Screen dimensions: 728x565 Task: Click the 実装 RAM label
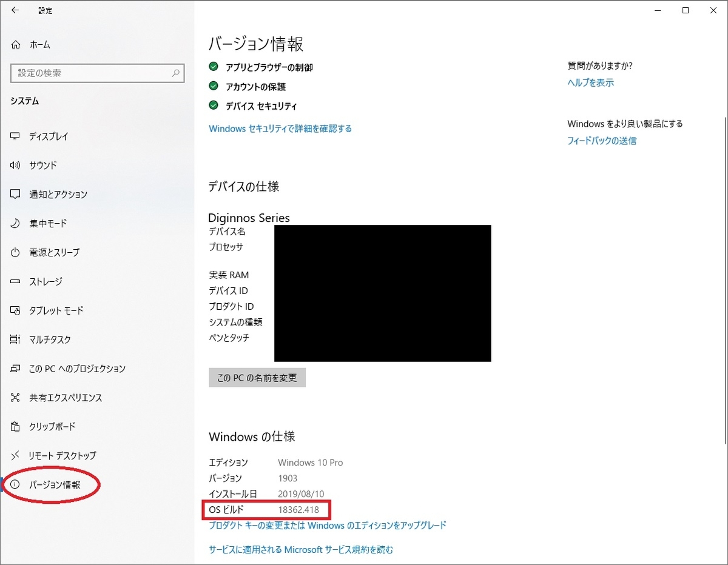click(229, 275)
